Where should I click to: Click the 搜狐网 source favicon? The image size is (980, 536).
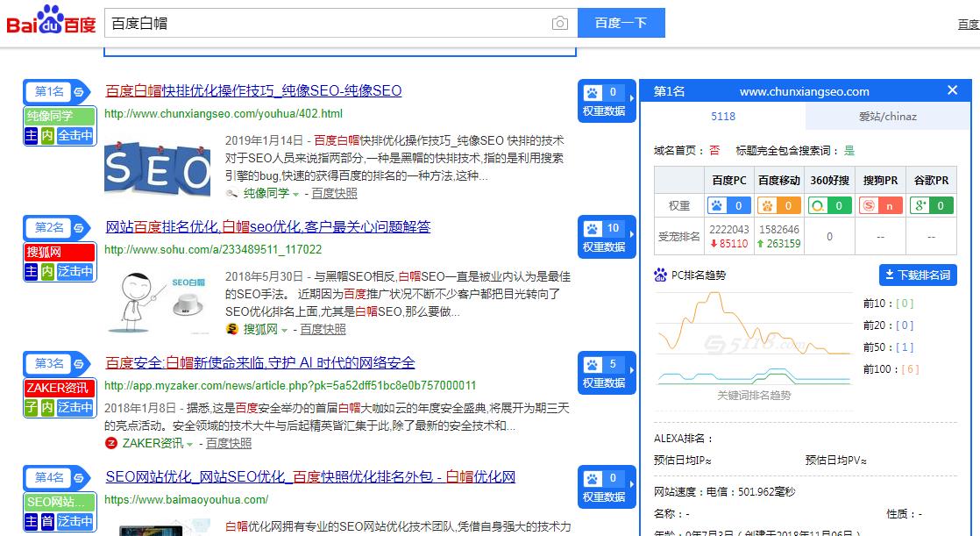click(x=232, y=329)
